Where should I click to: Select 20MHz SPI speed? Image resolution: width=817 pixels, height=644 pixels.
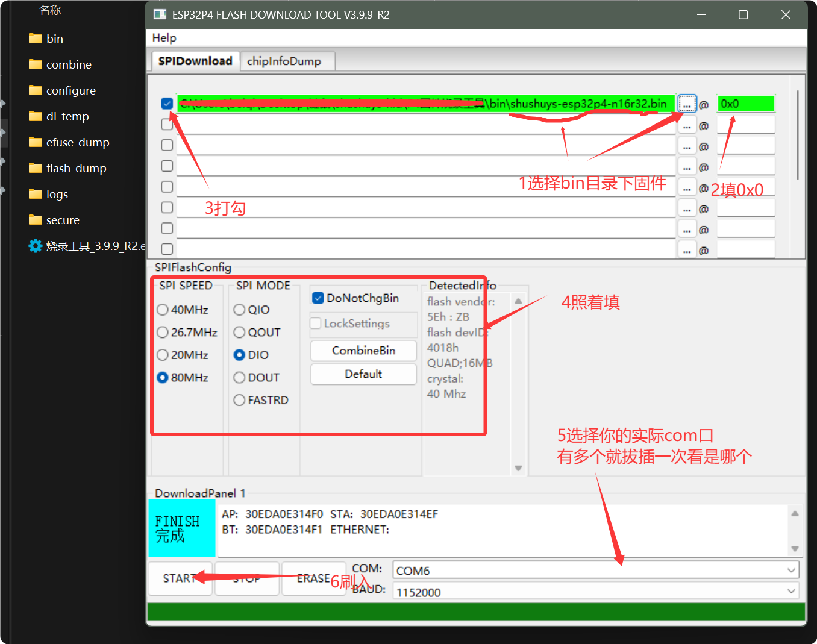click(163, 355)
